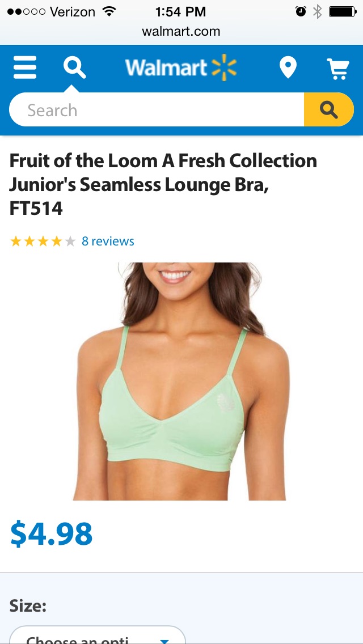Image resolution: width=363 pixels, height=644 pixels.
Task: Tap the walmart.com address bar
Action: point(181,31)
